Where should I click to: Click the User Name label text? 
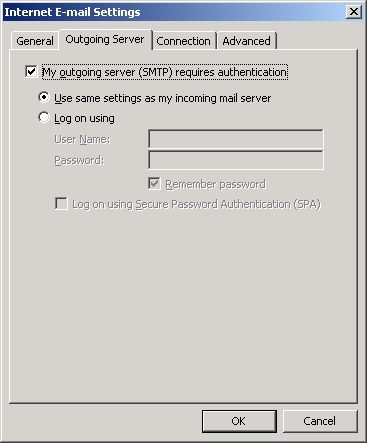82,139
